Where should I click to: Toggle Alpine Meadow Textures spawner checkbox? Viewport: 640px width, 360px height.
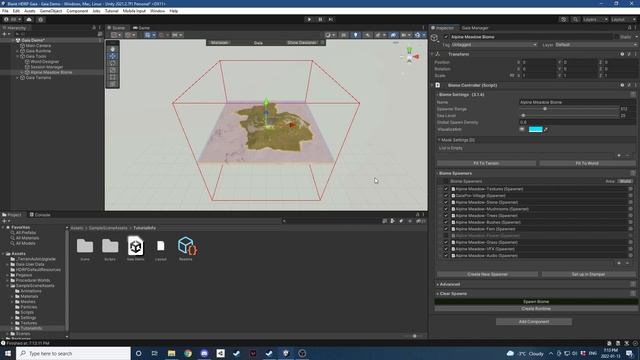(x=446, y=189)
